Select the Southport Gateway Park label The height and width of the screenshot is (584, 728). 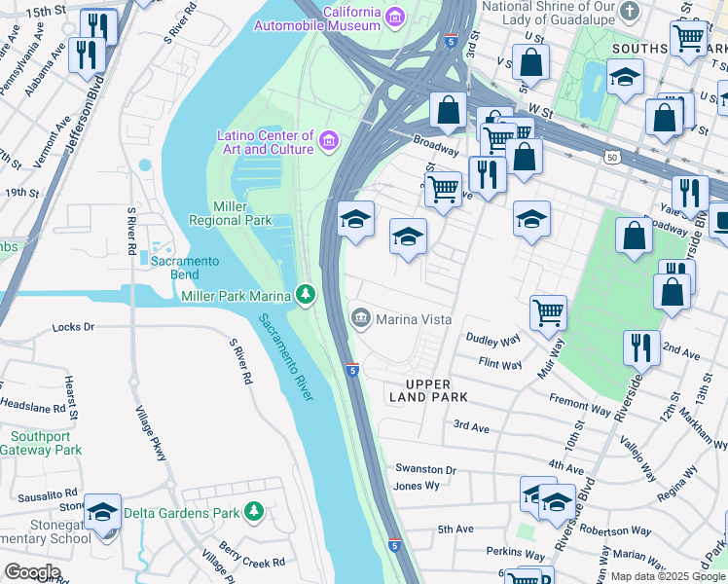pos(41,443)
